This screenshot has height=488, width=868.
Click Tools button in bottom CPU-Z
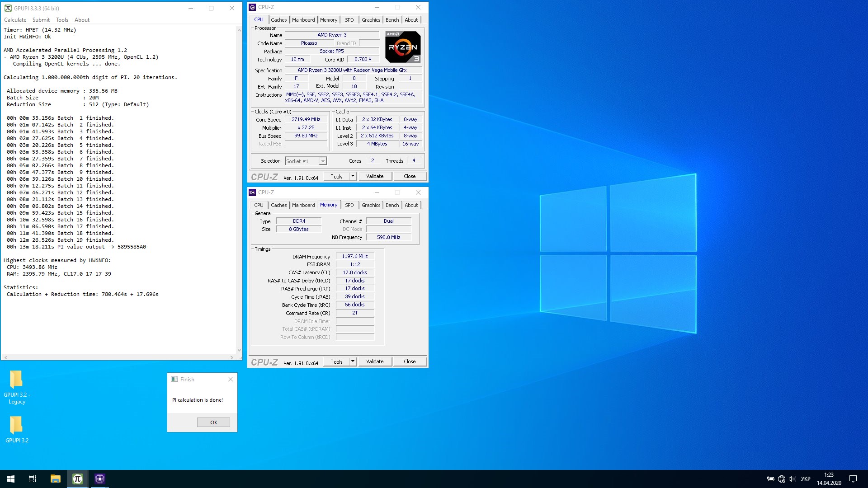(x=336, y=361)
